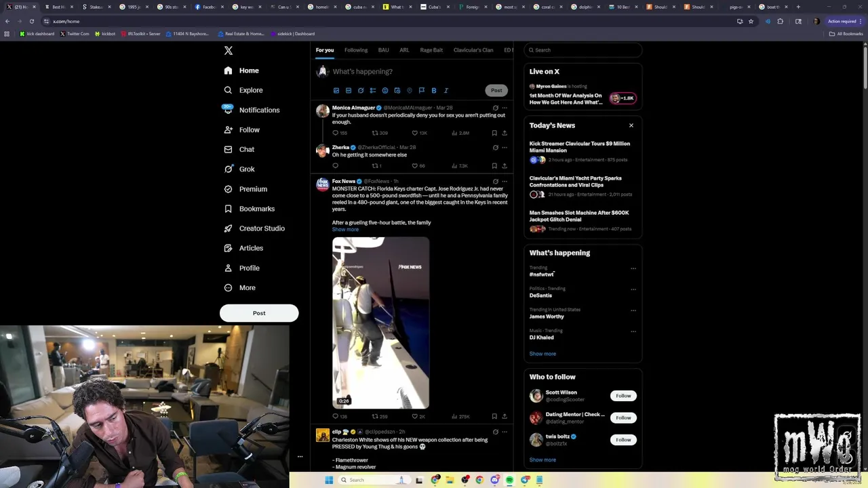The image size is (868, 488).
Task: Follow twis boltz
Action: pos(623,440)
